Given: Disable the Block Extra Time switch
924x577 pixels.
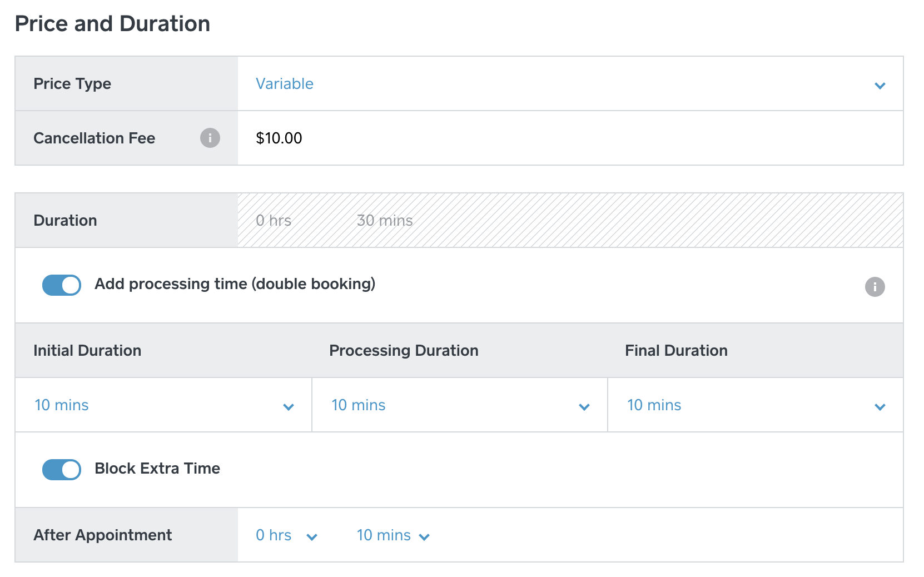Looking at the screenshot, I should (62, 470).
